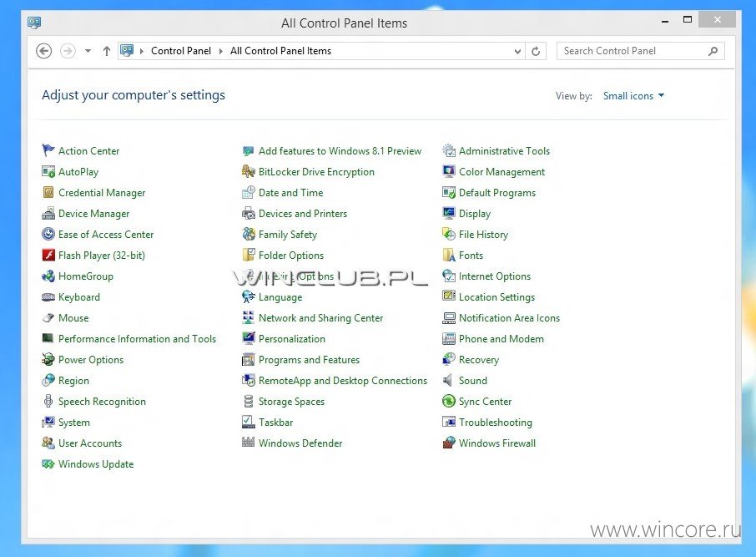Expand the chevron after Control Panel breadcrumb

pos(221,51)
